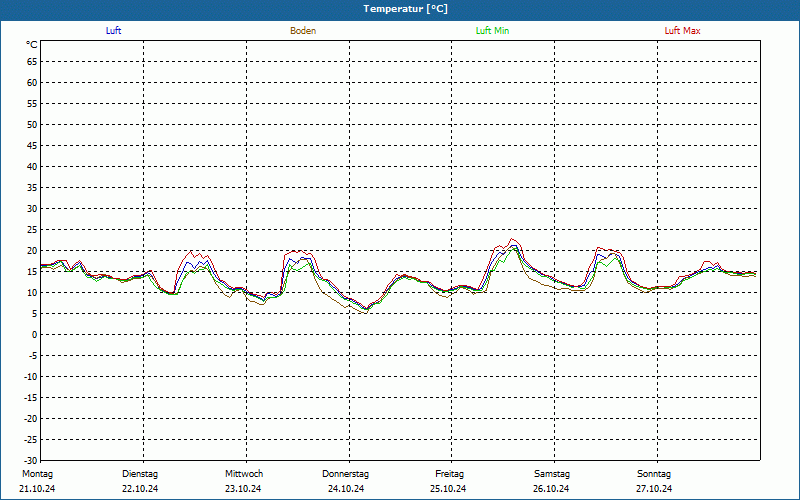
Task: Click the date 21.10.24
Action: pyautogui.click(x=37, y=489)
